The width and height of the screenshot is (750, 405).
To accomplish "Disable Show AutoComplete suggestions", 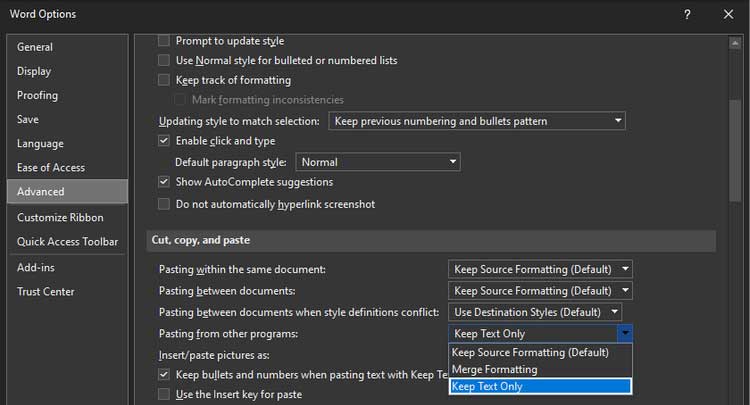I will (x=165, y=182).
